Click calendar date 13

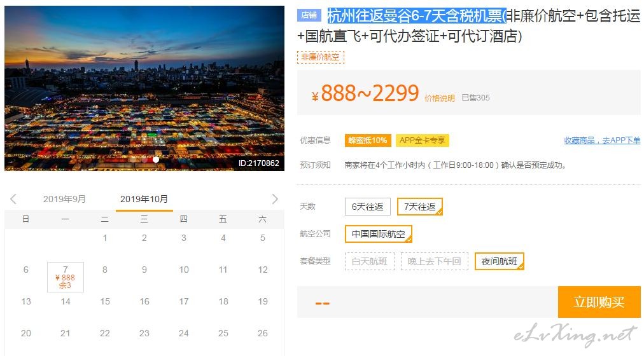pyautogui.click(x=26, y=301)
